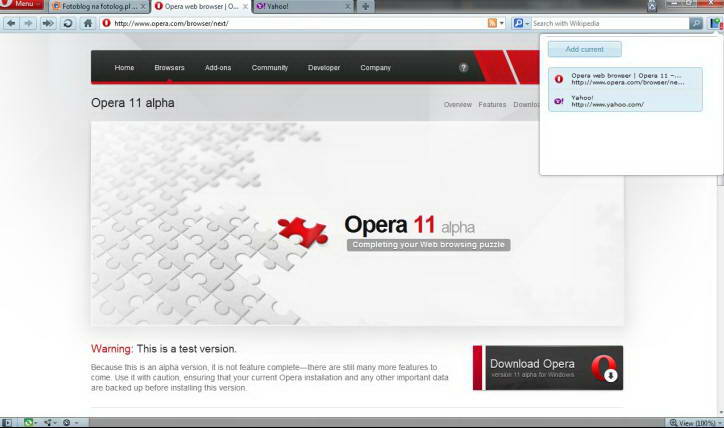Click Opera icon beside saved Opera entry
724x428 pixels.
(559, 79)
